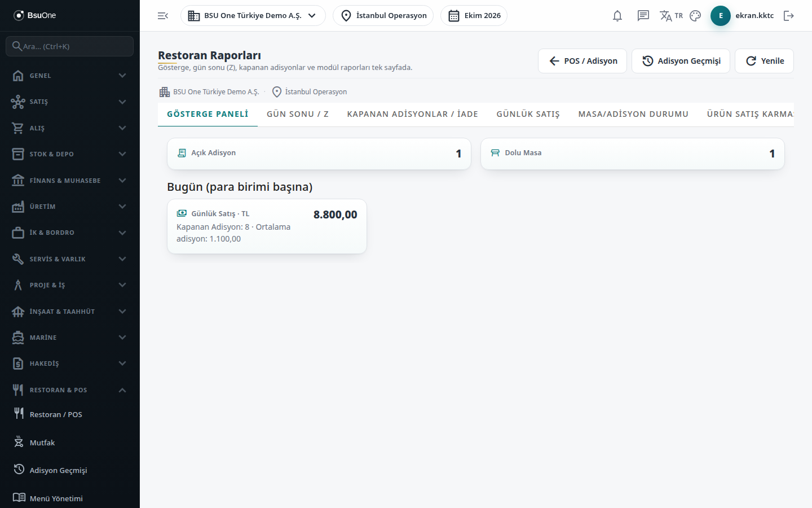Image resolution: width=812 pixels, height=508 pixels.
Task: Click BsuOne logo
Action: tap(35, 15)
